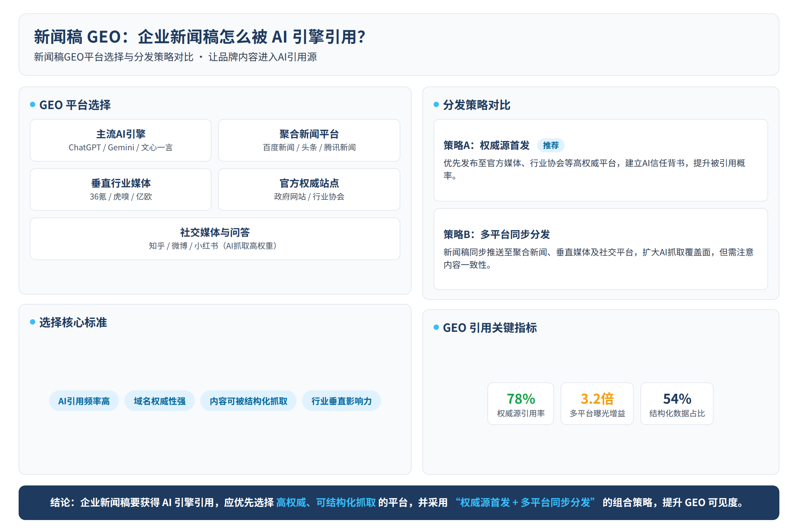This screenshot has width=798, height=532.
Task: Click the 策略B：多平台同步分发 heading
Action: (496, 234)
